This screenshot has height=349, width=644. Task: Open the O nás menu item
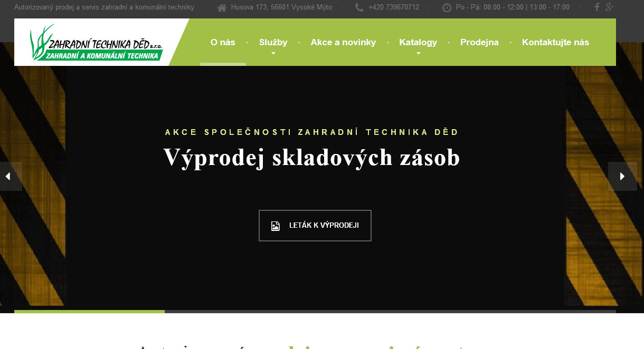coord(223,42)
